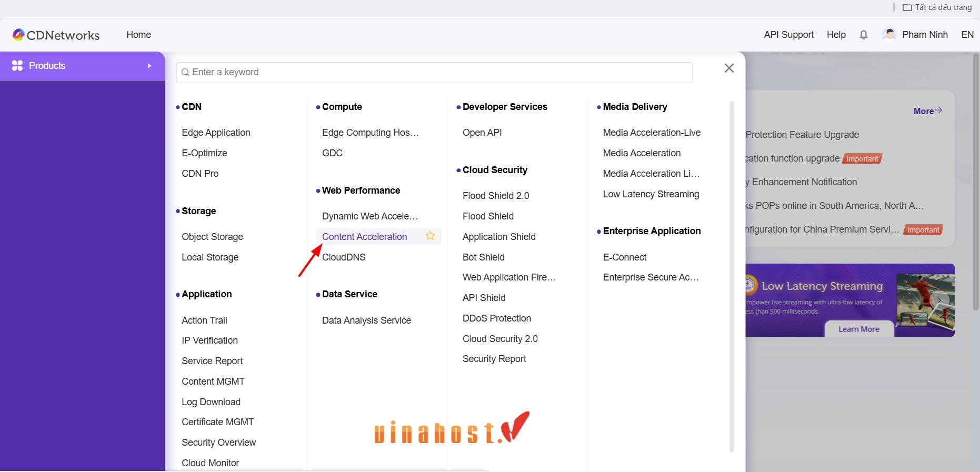Image resolution: width=980 pixels, height=472 pixels.
Task: Open Web Application Firewall item
Action: click(x=509, y=277)
